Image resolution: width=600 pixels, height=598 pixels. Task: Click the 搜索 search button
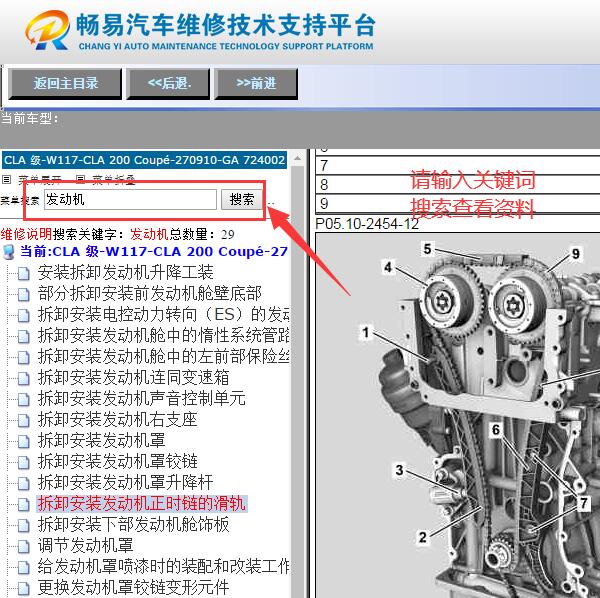tap(242, 199)
